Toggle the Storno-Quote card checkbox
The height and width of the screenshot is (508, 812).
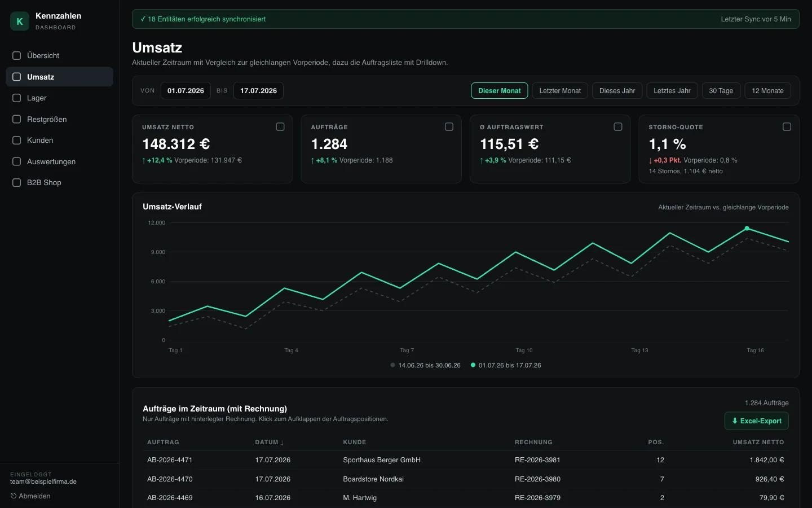(787, 127)
